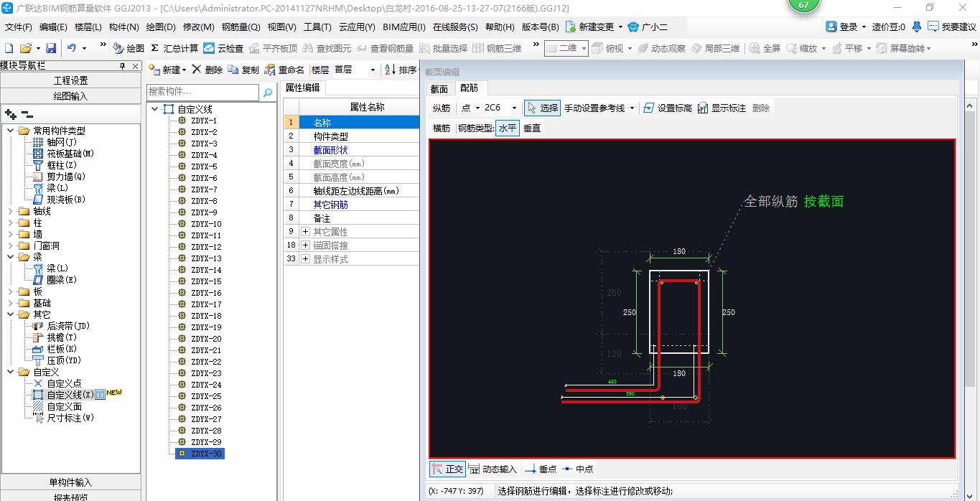Create a new file with the blank page icon
Screen dimensions: 980x501
coord(9,48)
